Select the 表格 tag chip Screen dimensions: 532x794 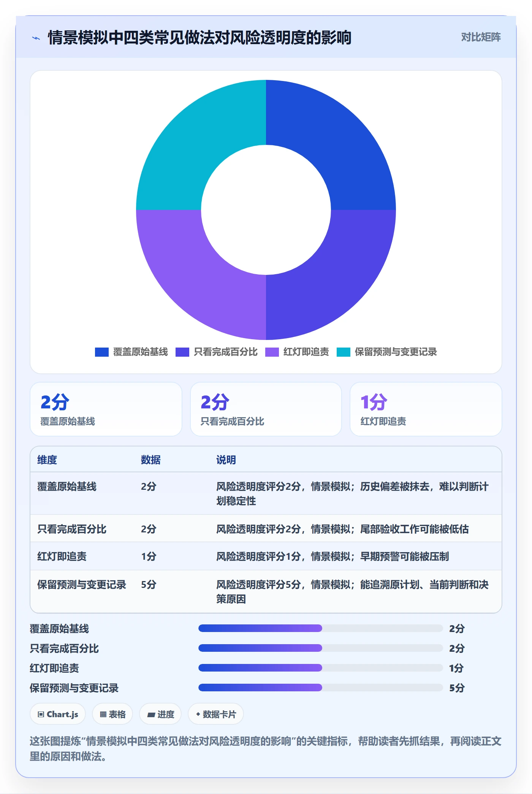tap(112, 714)
